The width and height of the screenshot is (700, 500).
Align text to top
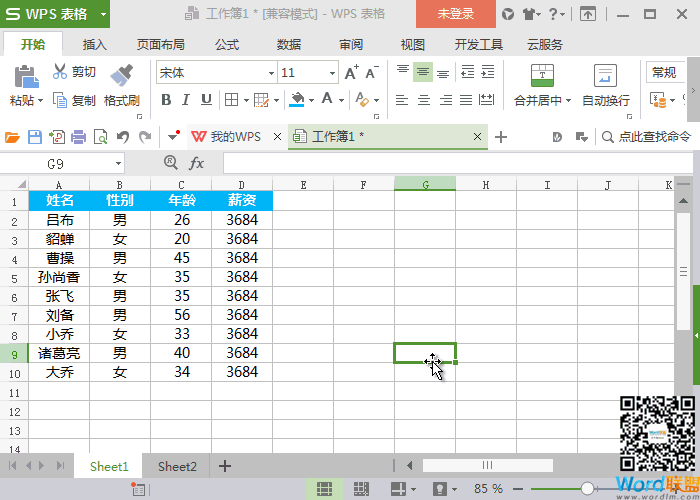[x=403, y=71]
